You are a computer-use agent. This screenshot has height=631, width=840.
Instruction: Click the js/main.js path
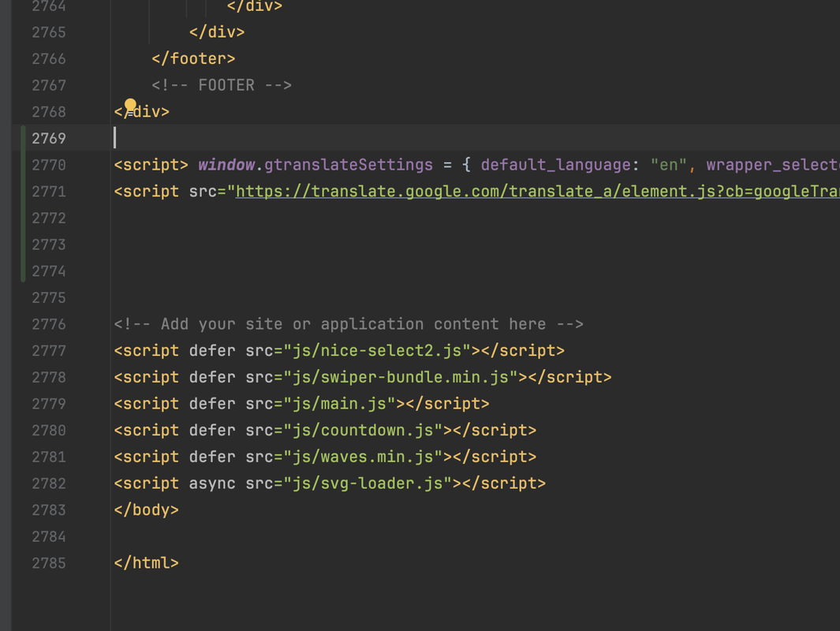(340, 403)
